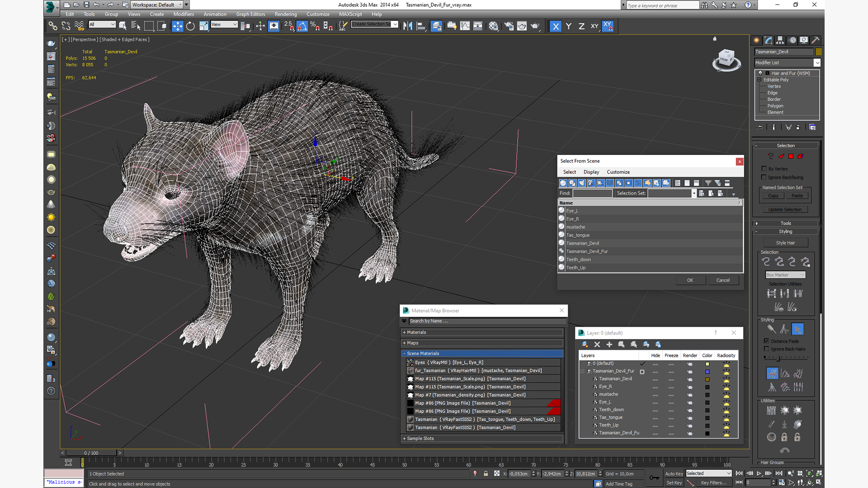The width and height of the screenshot is (868, 488).
Task: Click the object color swatch beside Tasmanian_Devil name
Action: [x=819, y=52]
